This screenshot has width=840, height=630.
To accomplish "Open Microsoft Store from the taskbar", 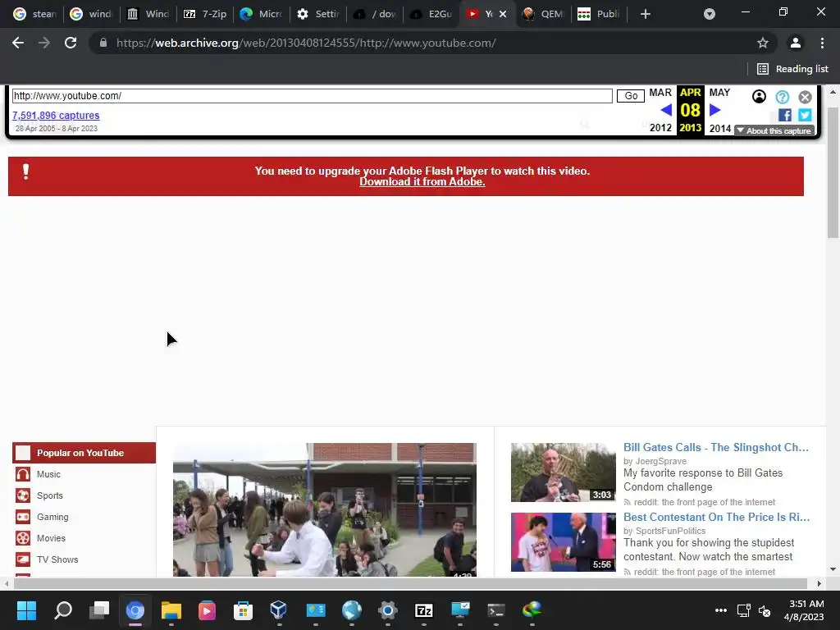I will [x=243, y=610].
